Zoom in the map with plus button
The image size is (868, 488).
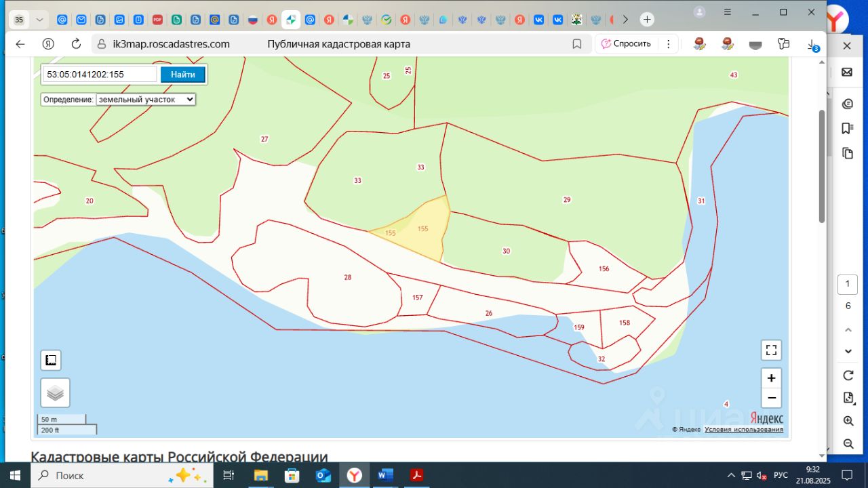(x=771, y=378)
